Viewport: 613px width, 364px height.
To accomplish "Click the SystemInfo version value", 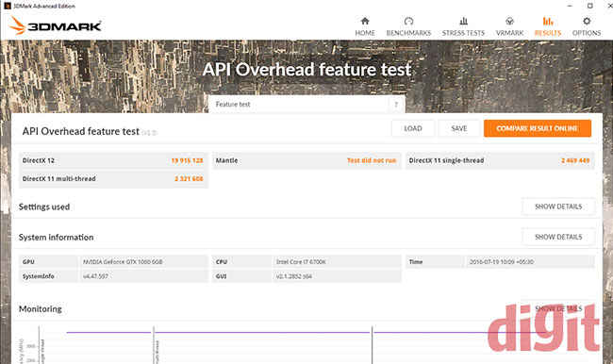I will coord(95,276).
